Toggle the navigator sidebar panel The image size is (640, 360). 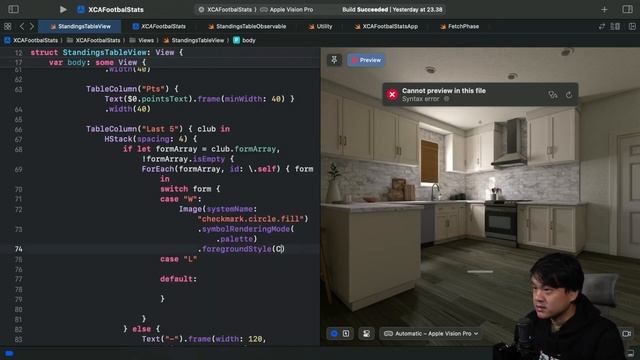point(13,9)
